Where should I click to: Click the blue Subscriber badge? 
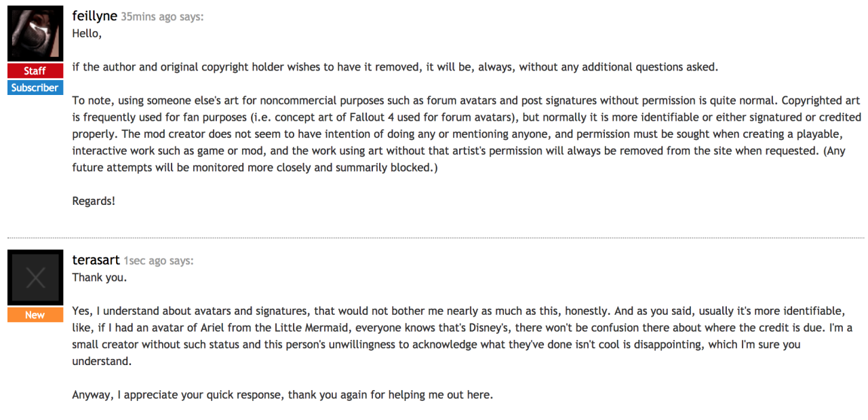(35, 88)
